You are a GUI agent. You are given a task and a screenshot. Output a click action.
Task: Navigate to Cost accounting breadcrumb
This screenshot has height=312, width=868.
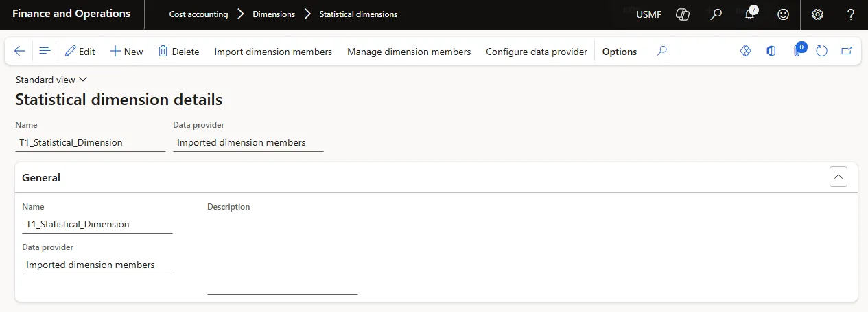(x=198, y=14)
